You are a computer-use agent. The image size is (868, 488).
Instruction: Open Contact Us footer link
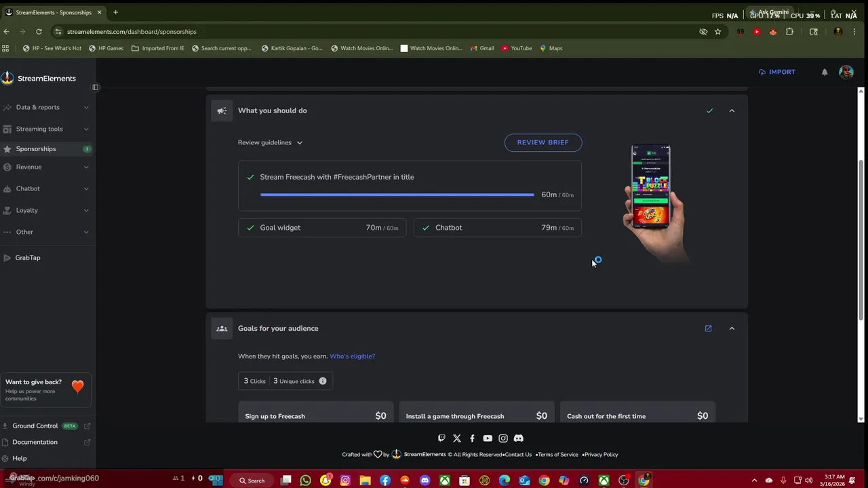[x=518, y=455]
